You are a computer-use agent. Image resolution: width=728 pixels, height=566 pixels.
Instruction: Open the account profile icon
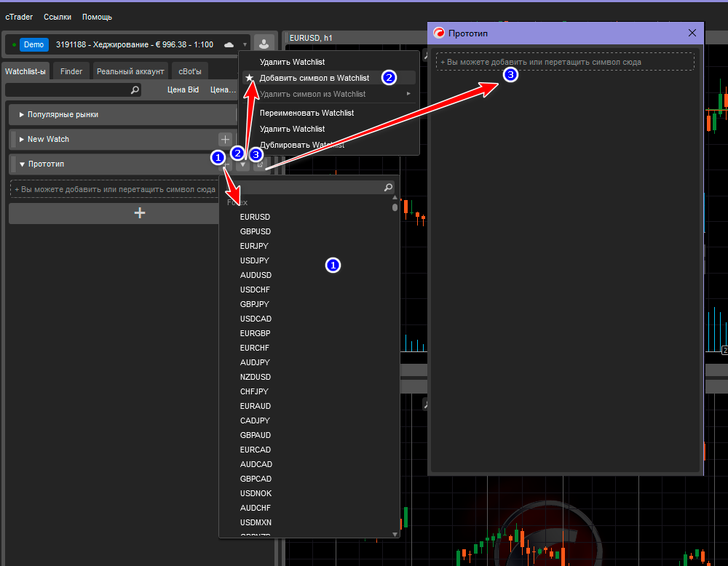click(x=265, y=44)
